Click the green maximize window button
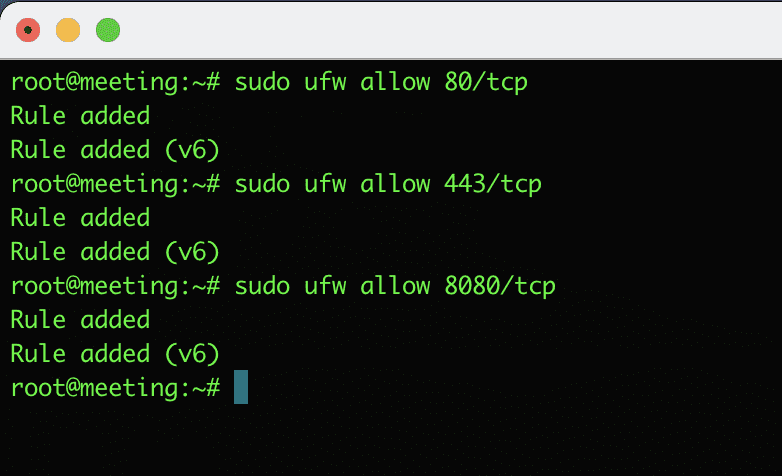Viewport: 782px width, 476px height. click(108, 30)
